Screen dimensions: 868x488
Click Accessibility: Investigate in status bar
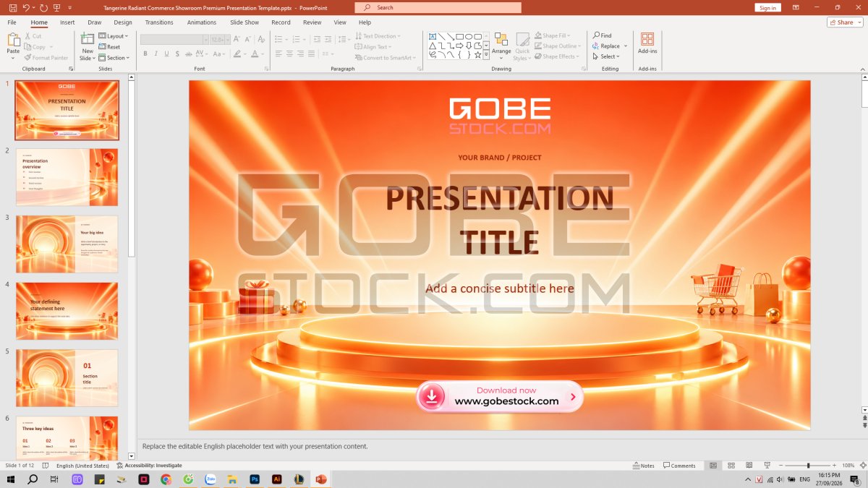pyautogui.click(x=148, y=466)
